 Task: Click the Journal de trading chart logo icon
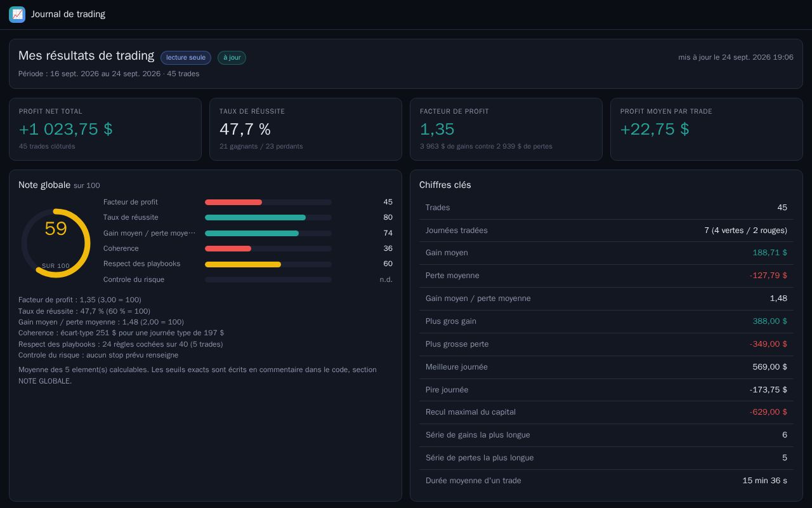[17, 14]
